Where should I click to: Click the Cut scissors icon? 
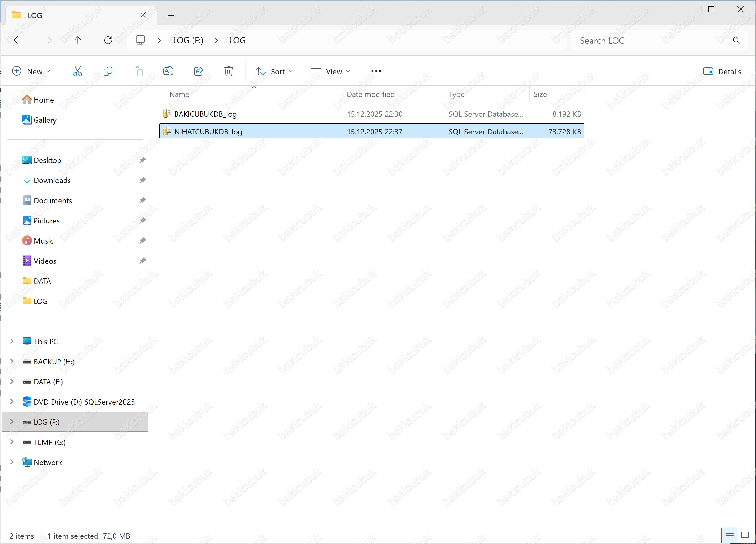[77, 71]
